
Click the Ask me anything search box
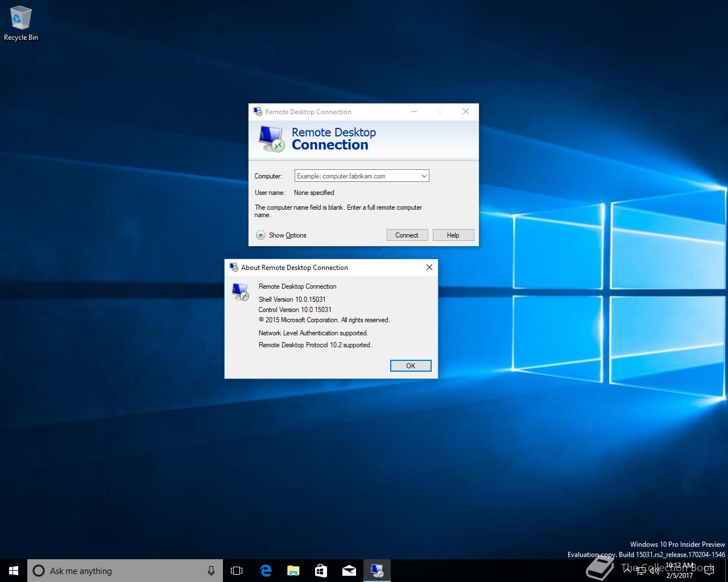point(125,571)
